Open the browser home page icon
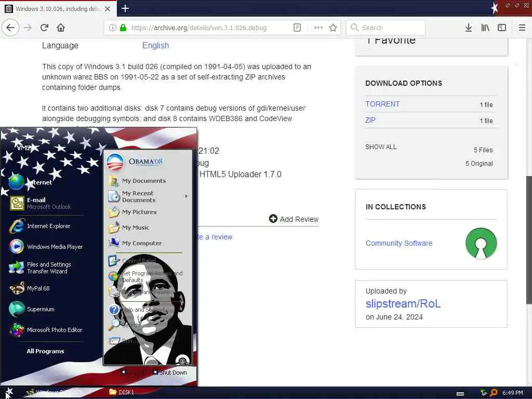The height and width of the screenshot is (399, 532). pos(61,28)
